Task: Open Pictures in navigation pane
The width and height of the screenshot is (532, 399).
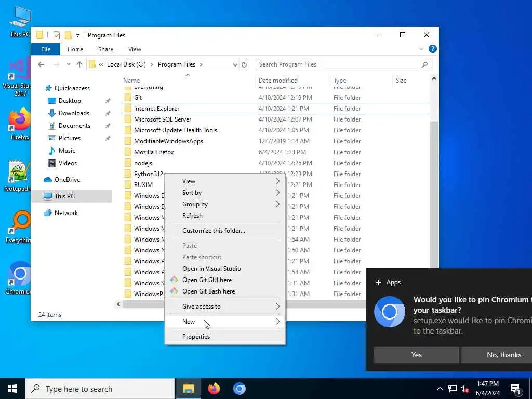Action: point(69,138)
